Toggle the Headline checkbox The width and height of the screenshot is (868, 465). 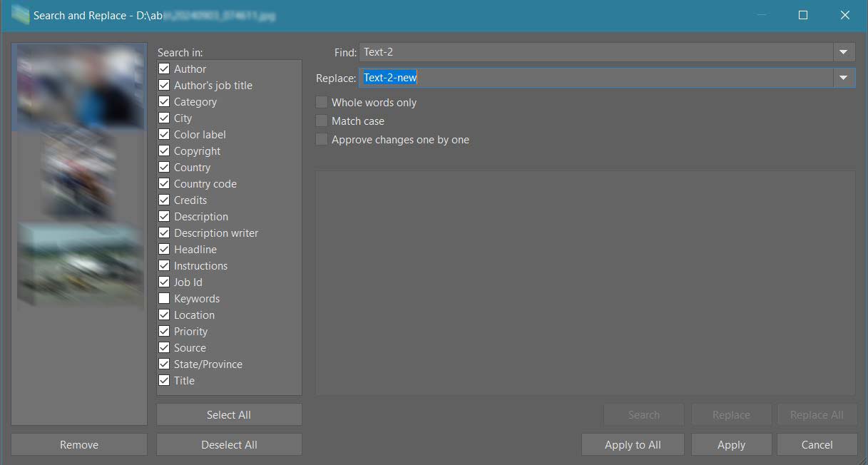[164, 250]
